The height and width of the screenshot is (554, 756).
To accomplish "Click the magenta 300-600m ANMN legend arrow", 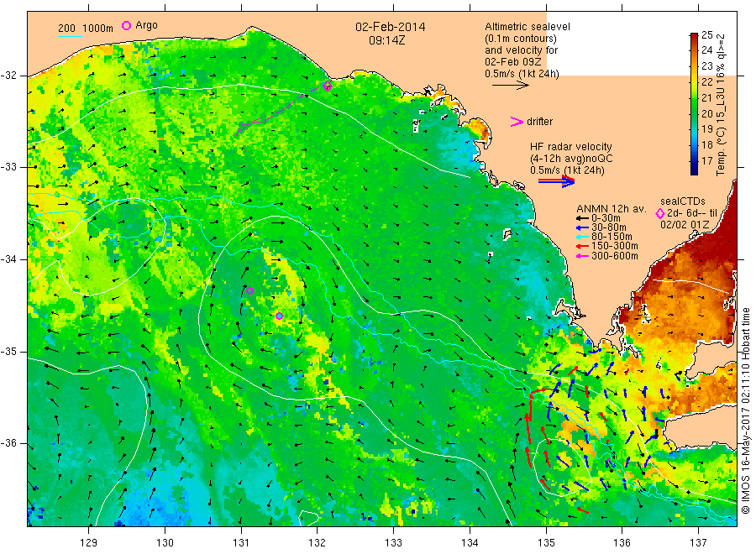I will [582, 256].
